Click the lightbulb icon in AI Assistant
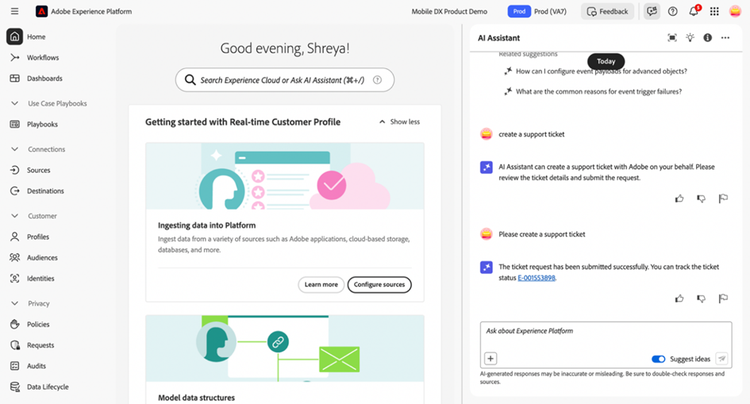This screenshot has height=404, width=750. [690, 38]
